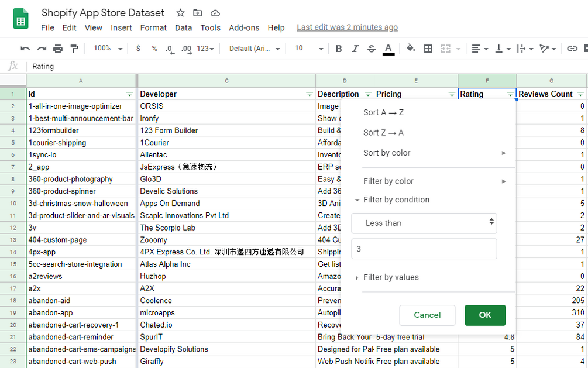Select the Paint format tool
The height and width of the screenshot is (368, 588).
74,49
